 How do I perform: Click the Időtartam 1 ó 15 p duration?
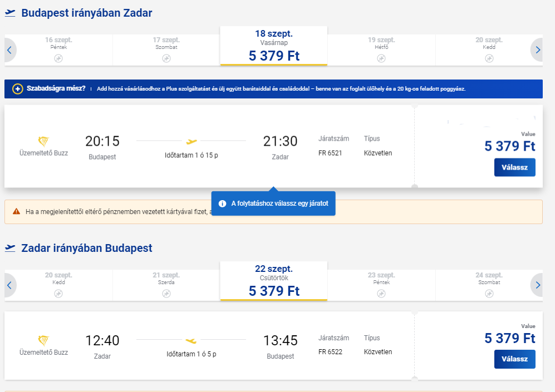[x=191, y=155]
